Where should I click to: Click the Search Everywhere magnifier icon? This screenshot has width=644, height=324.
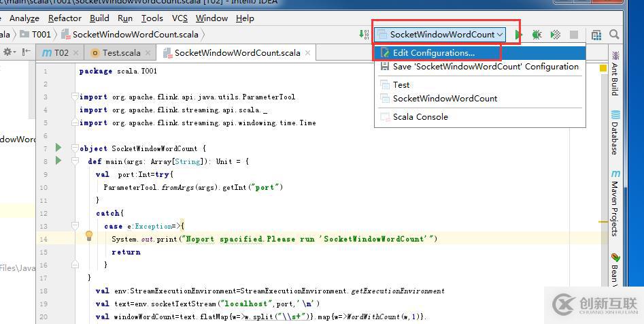(x=614, y=35)
